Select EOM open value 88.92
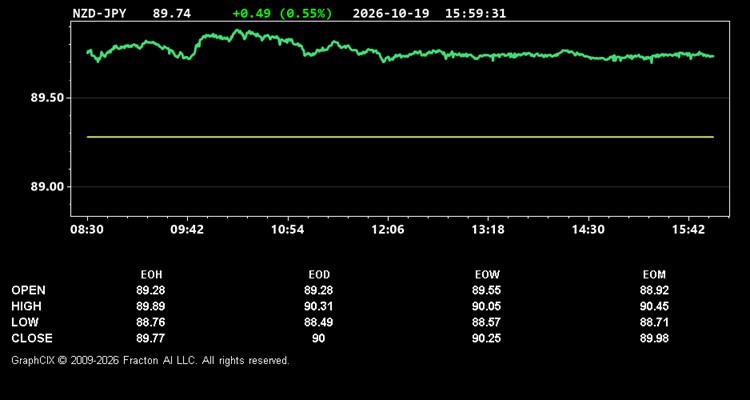Screen dimensions: 750x400 654,290
